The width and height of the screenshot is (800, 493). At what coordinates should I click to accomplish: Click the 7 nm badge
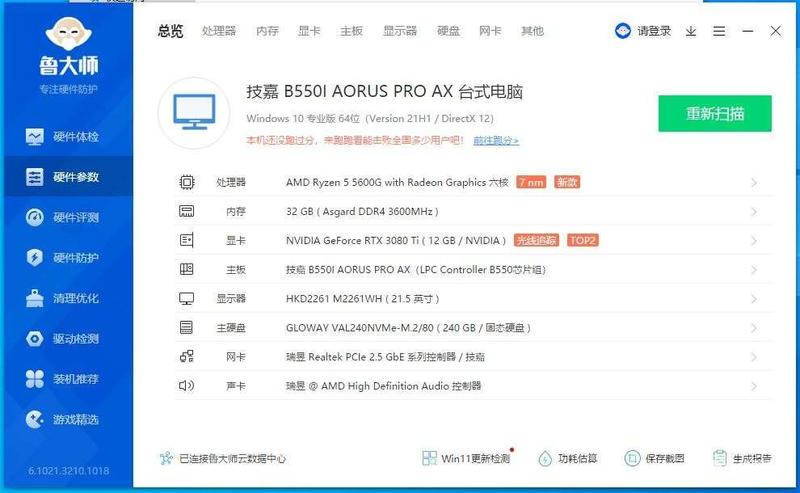(531, 182)
